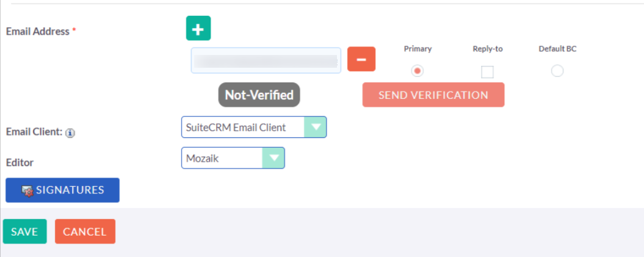Enable the Reply-to checkbox

[x=487, y=72]
